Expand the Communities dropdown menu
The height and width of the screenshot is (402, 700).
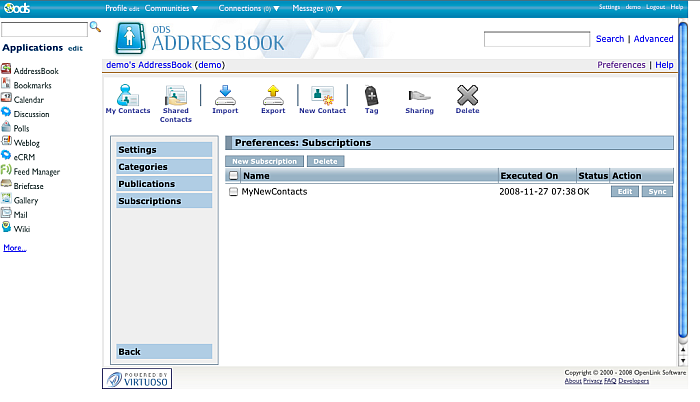(x=171, y=8)
